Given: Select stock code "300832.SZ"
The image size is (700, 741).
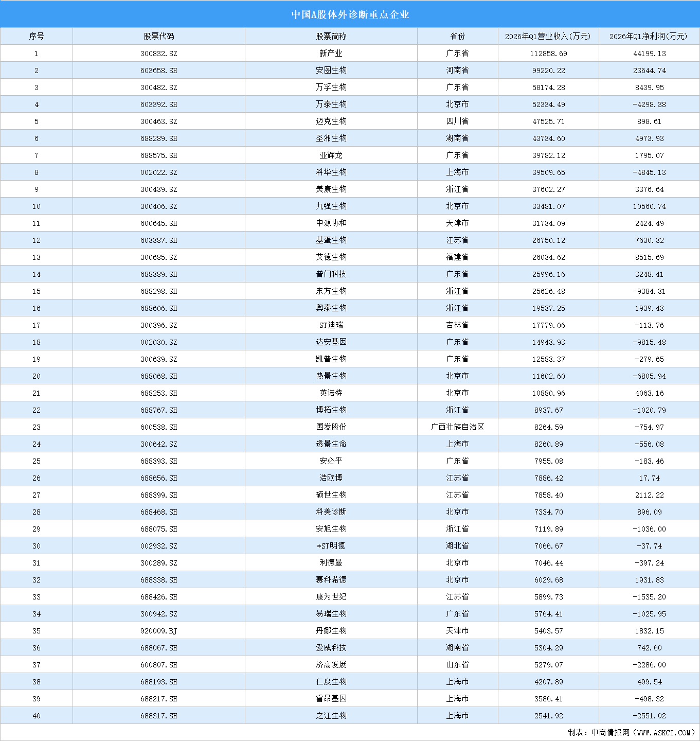Looking at the screenshot, I should pos(159,54).
